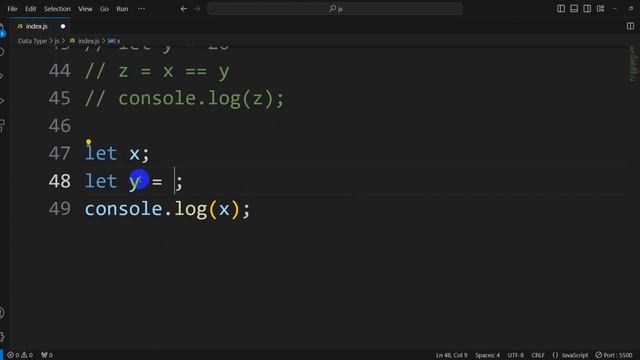Screen dimensions: 640x360
Task: Toggle the secondary side bar layout icon
Action: point(587,9)
